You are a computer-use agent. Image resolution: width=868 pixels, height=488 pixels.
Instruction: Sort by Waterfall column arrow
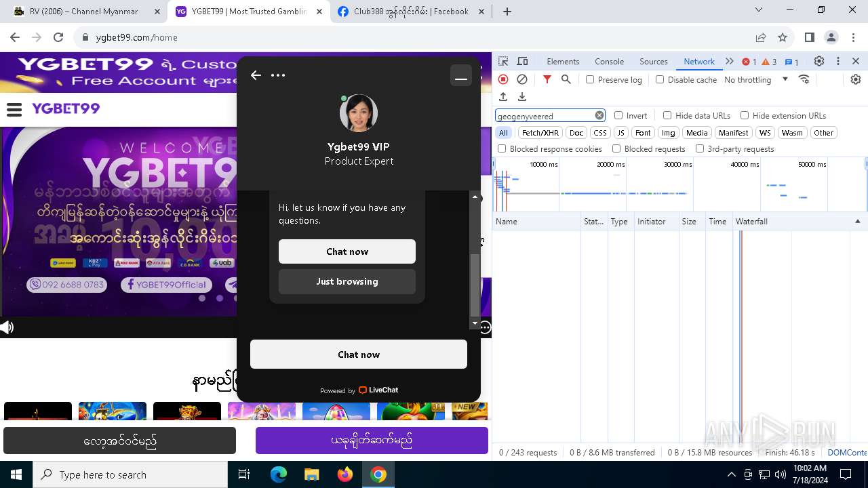coord(857,221)
